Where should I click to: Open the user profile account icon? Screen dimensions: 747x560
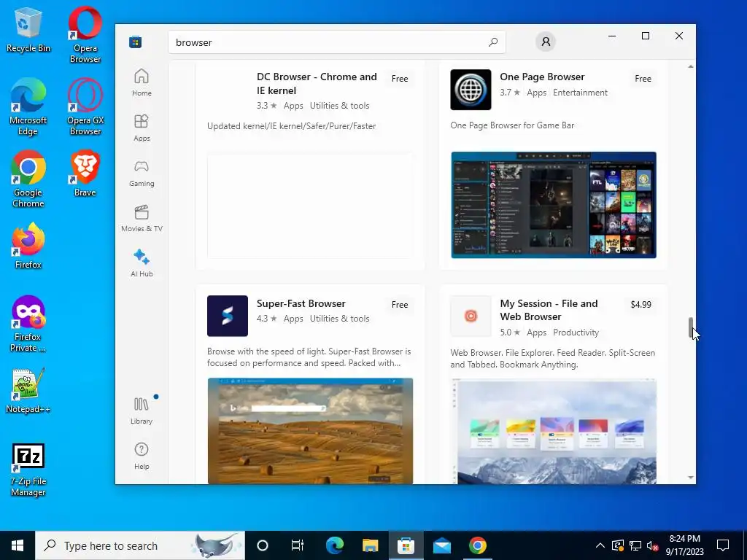(x=546, y=42)
